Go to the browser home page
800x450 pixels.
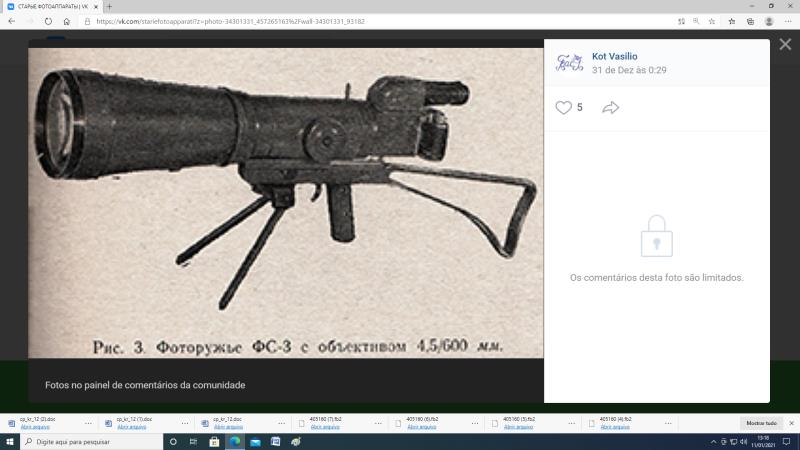click(x=68, y=21)
